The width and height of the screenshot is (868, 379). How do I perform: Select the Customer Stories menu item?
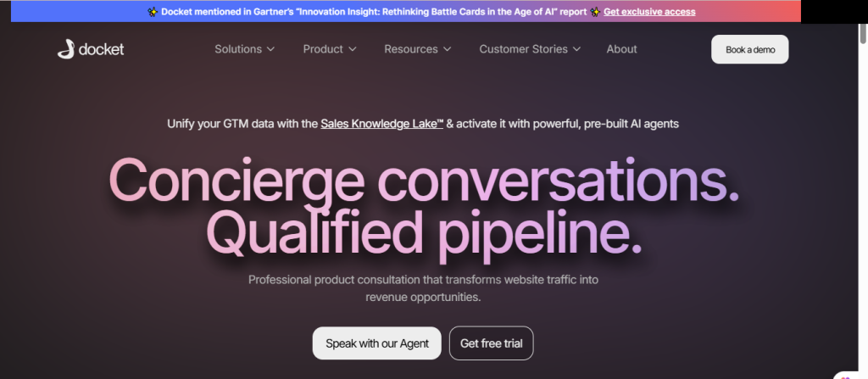click(523, 49)
